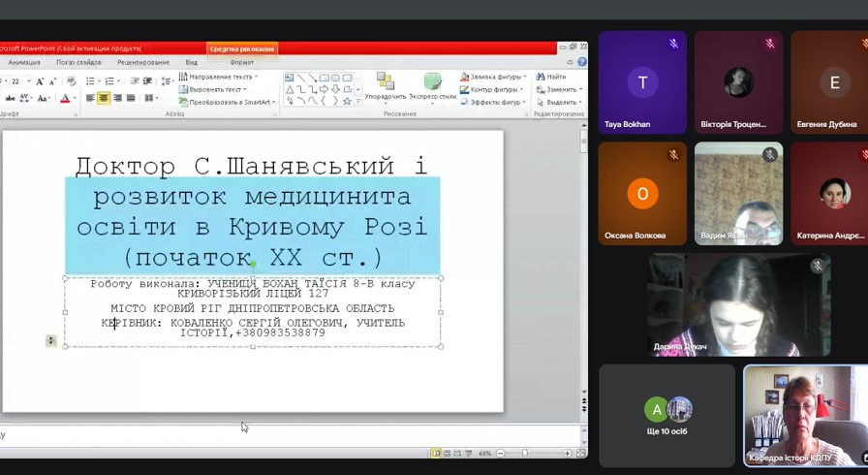Open the Анимация ribbon tab
The width and height of the screenshot is (868, 475).
click(x=23, y=62)
